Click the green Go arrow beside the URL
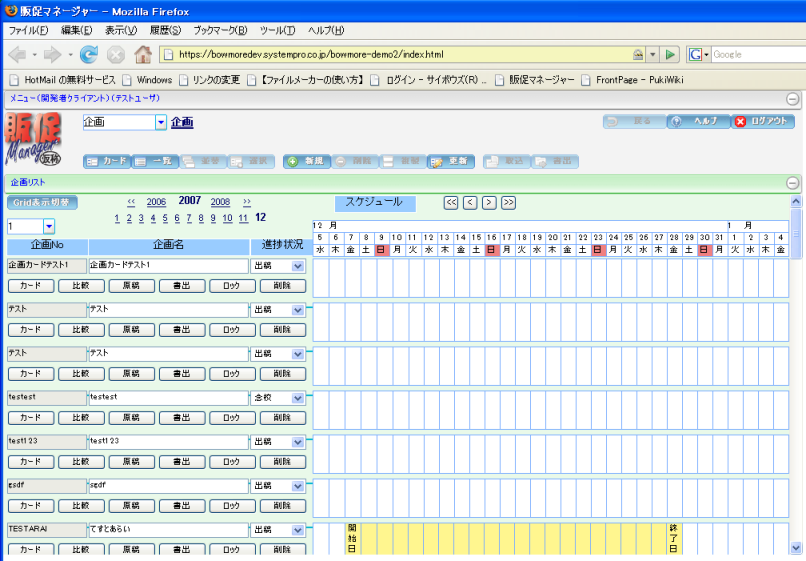The height and width of the screenshot is (561, 806). tap(670, 55)
